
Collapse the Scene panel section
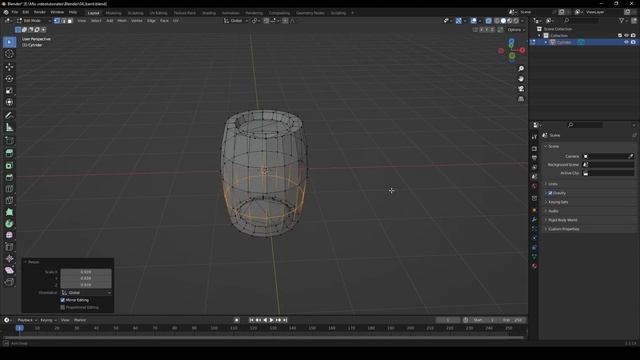pos(554,146)
